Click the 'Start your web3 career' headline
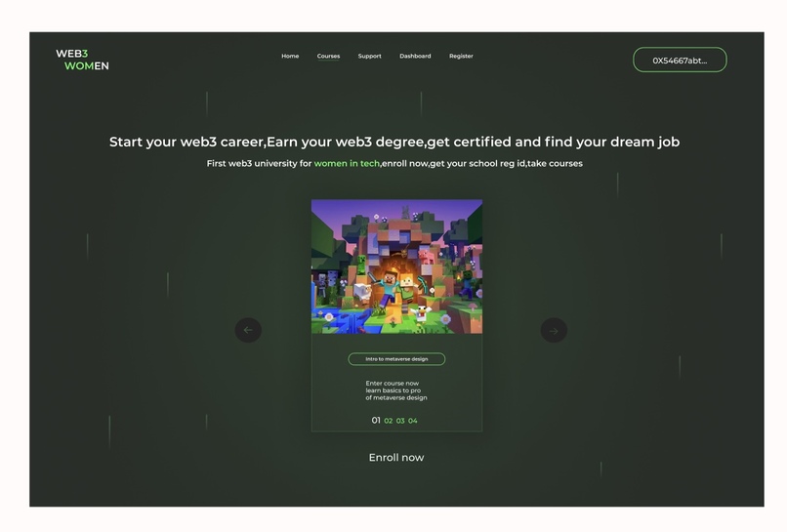The image size is (787, 532). (394, 143)
